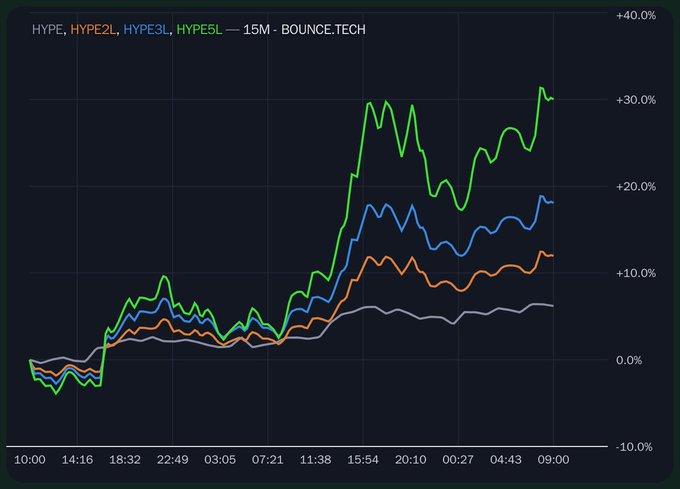Click the orange HYPE2L legend label
Image resolution: width=680 pixels, height=489 pixels.
tap(93, 29)
